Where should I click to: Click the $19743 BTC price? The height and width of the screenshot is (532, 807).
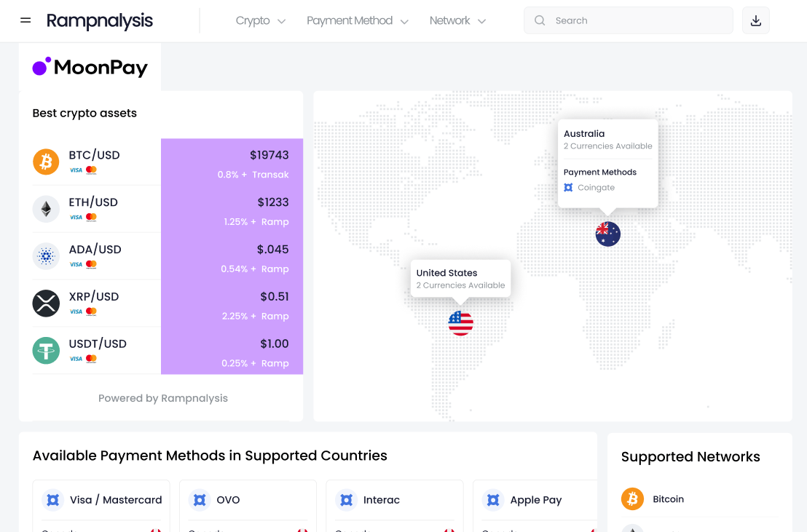(x=269, y=155)
